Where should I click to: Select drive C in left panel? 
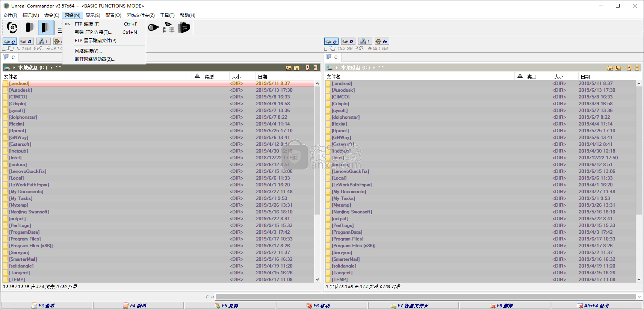pos(10,41)
